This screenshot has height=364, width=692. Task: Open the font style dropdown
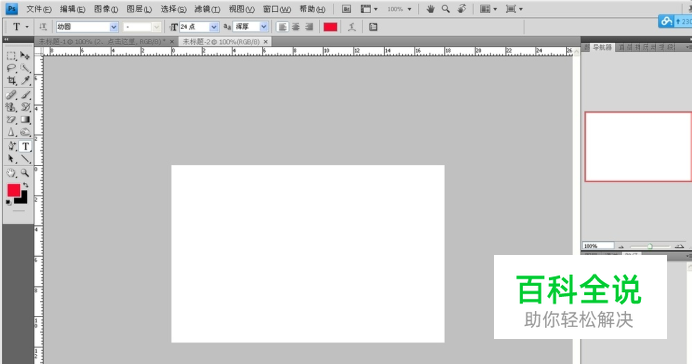(x=156, y=27)
